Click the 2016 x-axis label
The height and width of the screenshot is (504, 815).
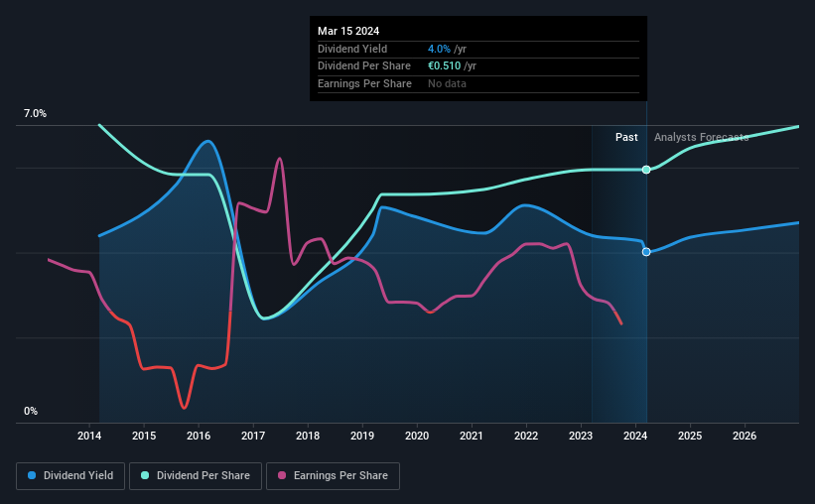tap(199, 436)
